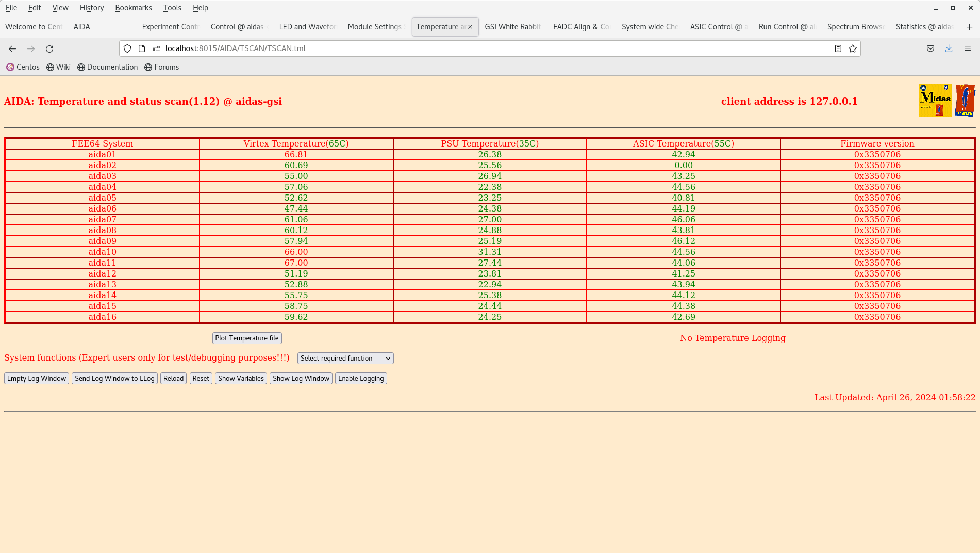Open the Help menu
980x553 pixels.
click(x=201, y=8)
